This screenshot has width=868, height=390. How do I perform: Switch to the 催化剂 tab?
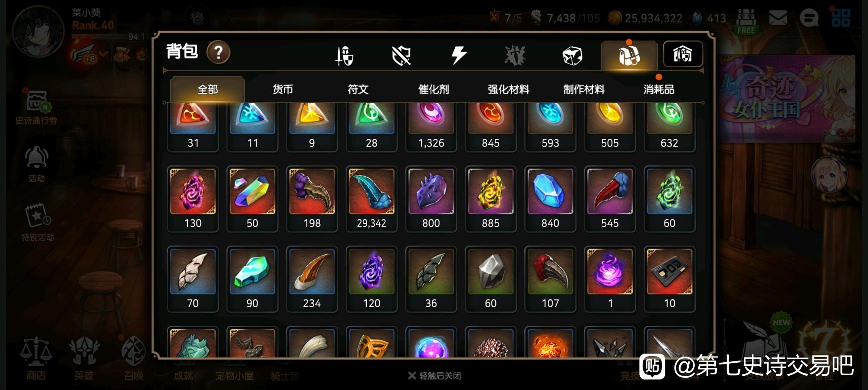433,89
